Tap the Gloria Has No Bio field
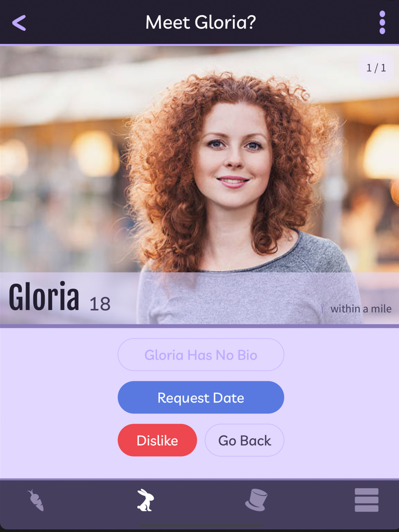 pos(201,355)
